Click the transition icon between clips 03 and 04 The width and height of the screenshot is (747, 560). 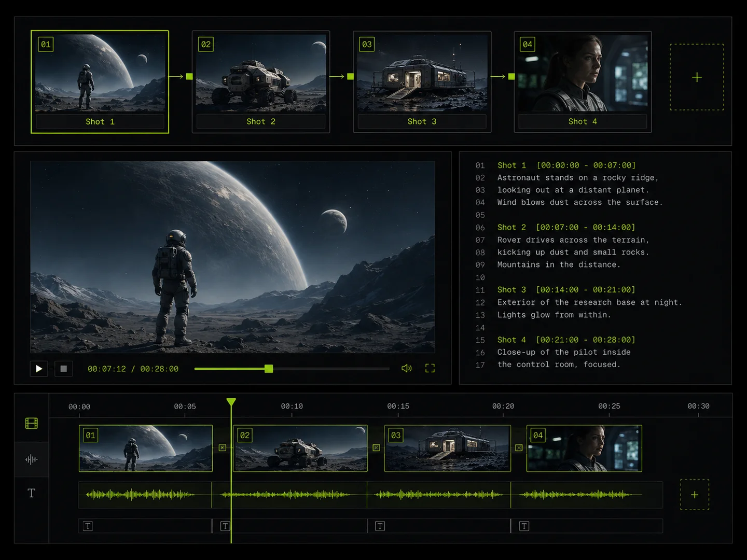pos(519,447)
